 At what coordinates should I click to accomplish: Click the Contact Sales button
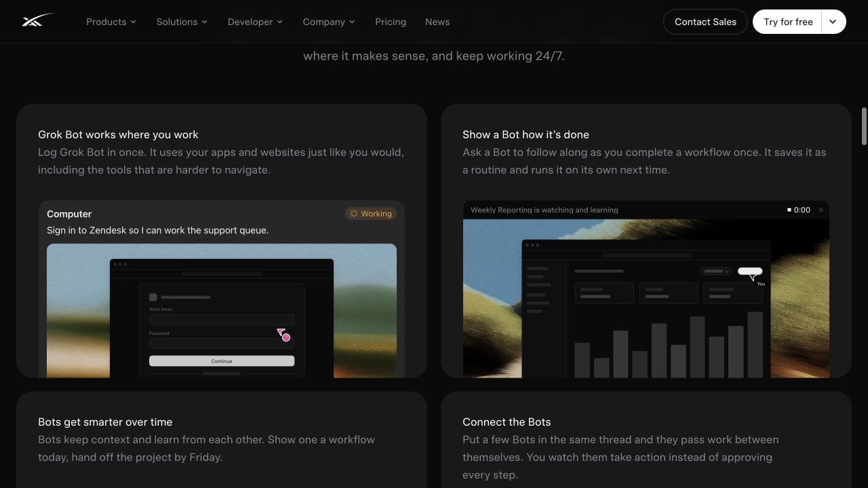(x=705, y=22)
